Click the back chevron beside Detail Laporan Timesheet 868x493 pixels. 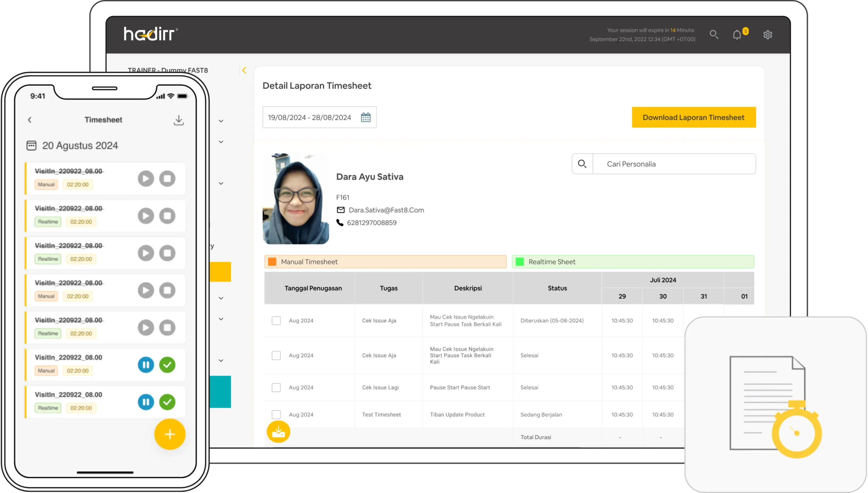pos(244,70)
